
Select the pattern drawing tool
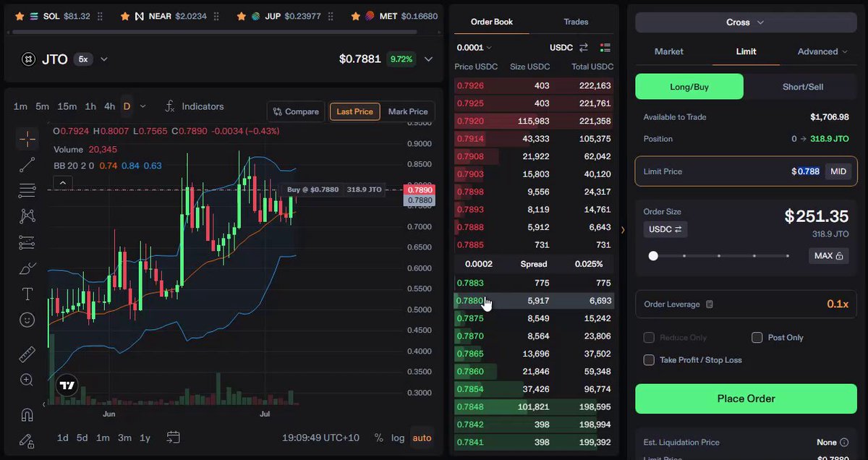[x=27, y=216]
